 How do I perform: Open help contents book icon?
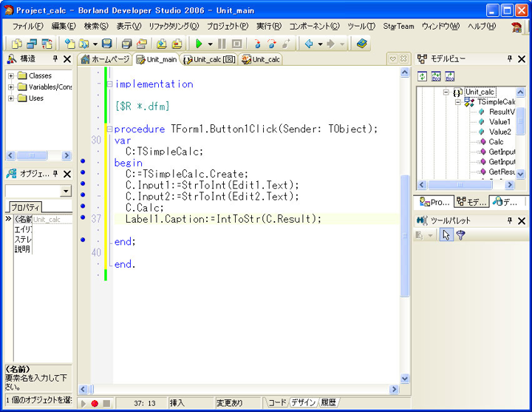(x=361, y=44)
